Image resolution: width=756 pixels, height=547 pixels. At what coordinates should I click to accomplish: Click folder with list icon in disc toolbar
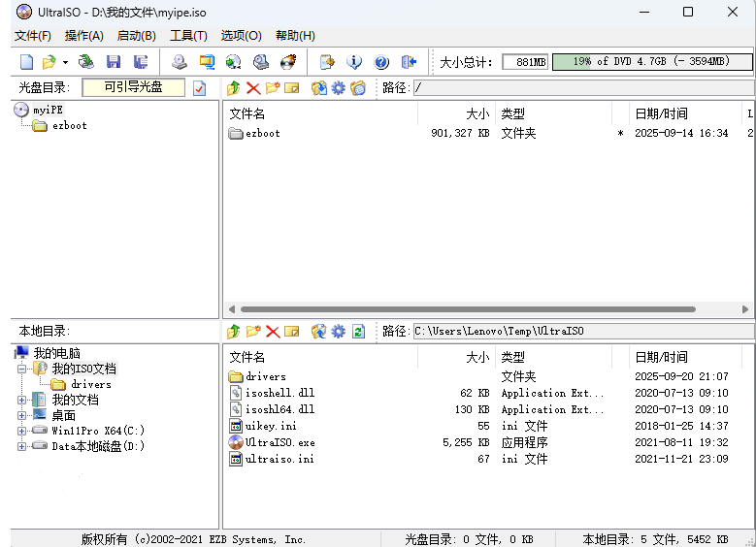[358, 87]
